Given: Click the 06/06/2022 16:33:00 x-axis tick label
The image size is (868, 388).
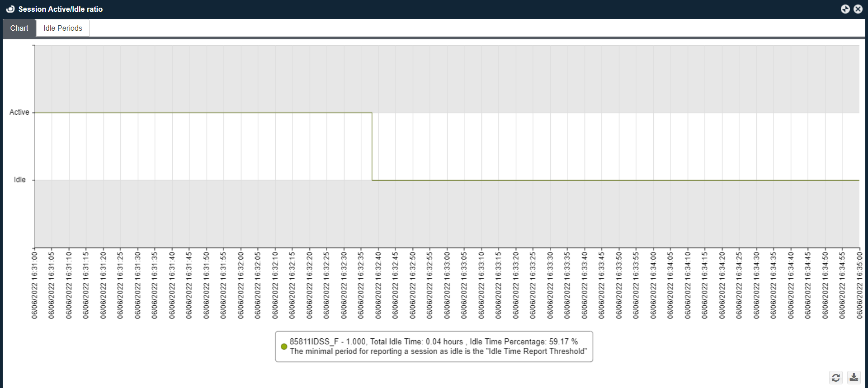Looking at the screenshot, I should 447,285.
